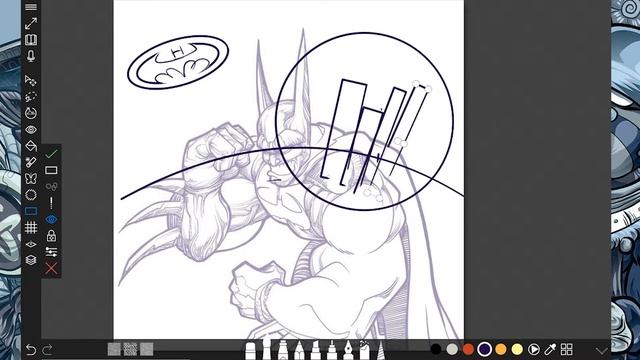Select the fifth chisel brush in the tray

[316, 350]
